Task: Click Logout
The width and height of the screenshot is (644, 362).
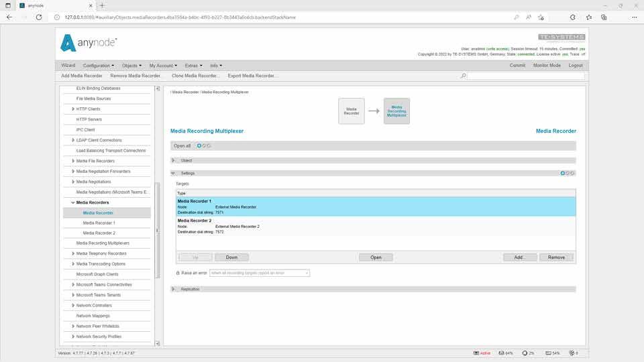Action: click(576, 65)
